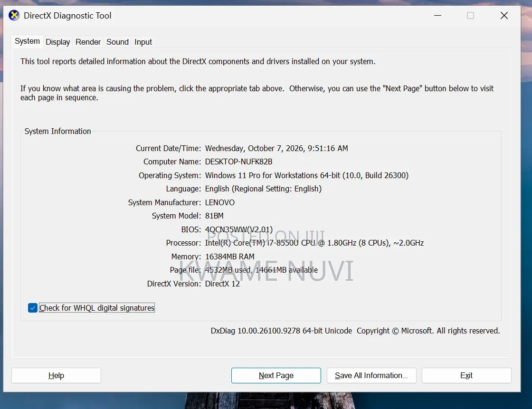Click the language value English (Regional Setting: English)
532x409 pixels.
[x=263, y=189]
